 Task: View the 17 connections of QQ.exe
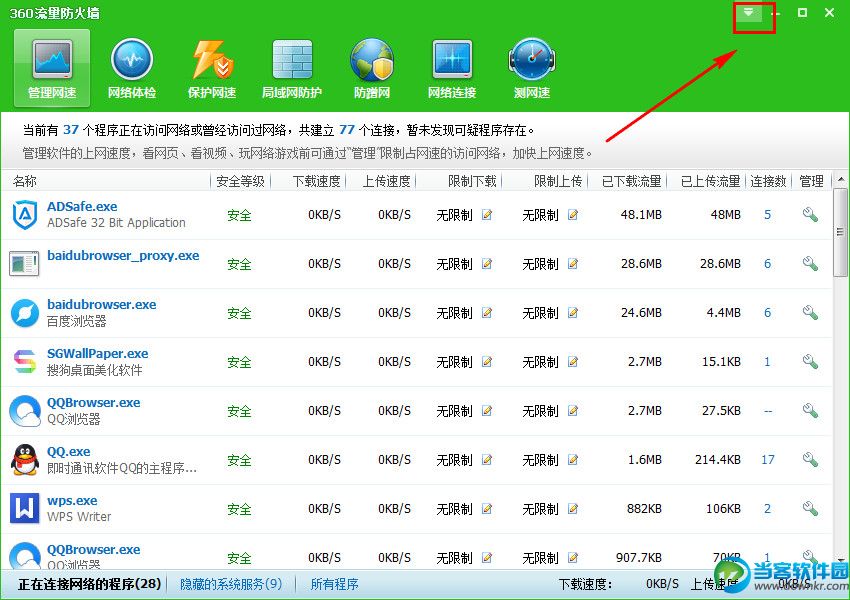(768, 460)
